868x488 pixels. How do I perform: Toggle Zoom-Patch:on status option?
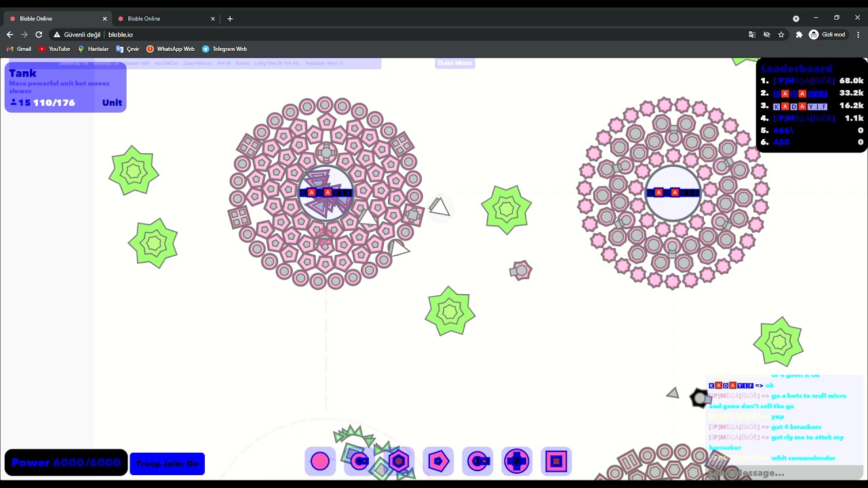coord(197,63)
